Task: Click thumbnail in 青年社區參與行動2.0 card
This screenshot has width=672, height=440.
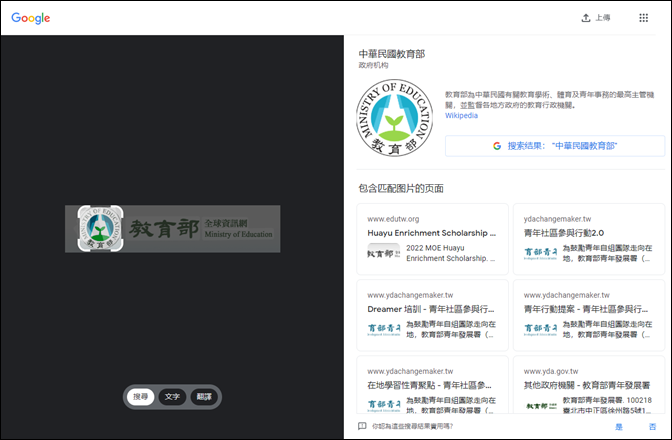Action: tap(540, 253)
